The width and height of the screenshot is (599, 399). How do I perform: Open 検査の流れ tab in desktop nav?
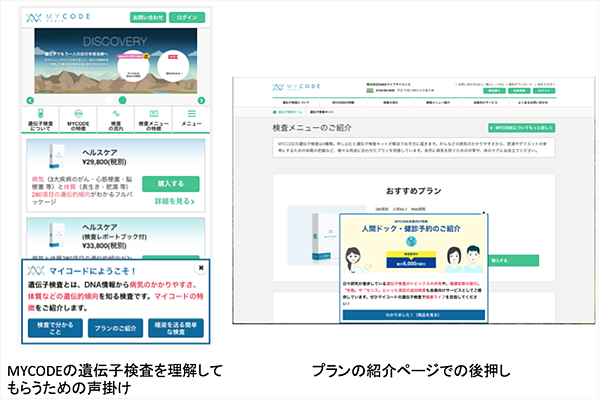390,102
